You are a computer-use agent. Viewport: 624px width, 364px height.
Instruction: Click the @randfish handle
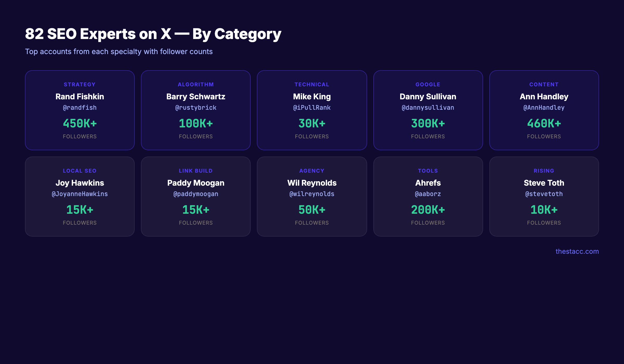(x=80, y=108)
